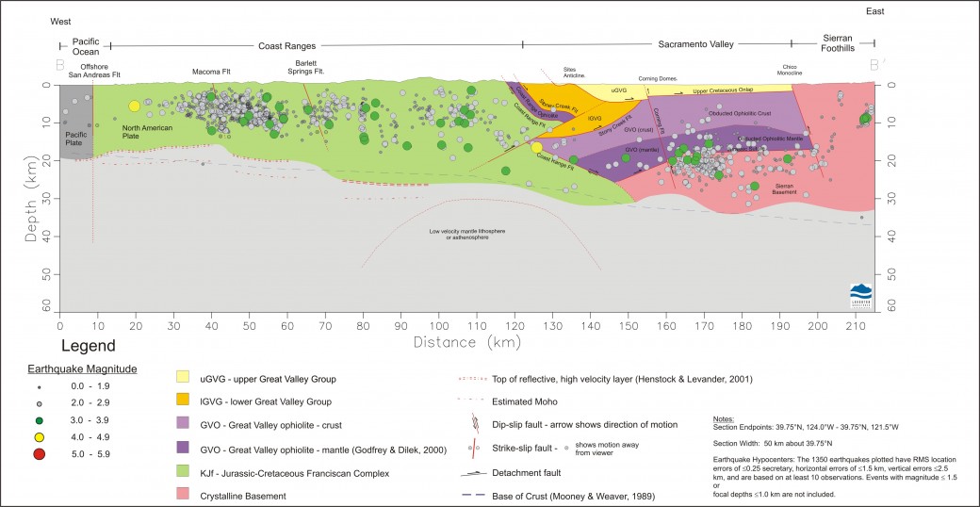Image resolution: width=980 pixels, height=507 pixels.
Task: Click the 'uGVG' label in the yellow unit
Action: (x=618, y=90)
